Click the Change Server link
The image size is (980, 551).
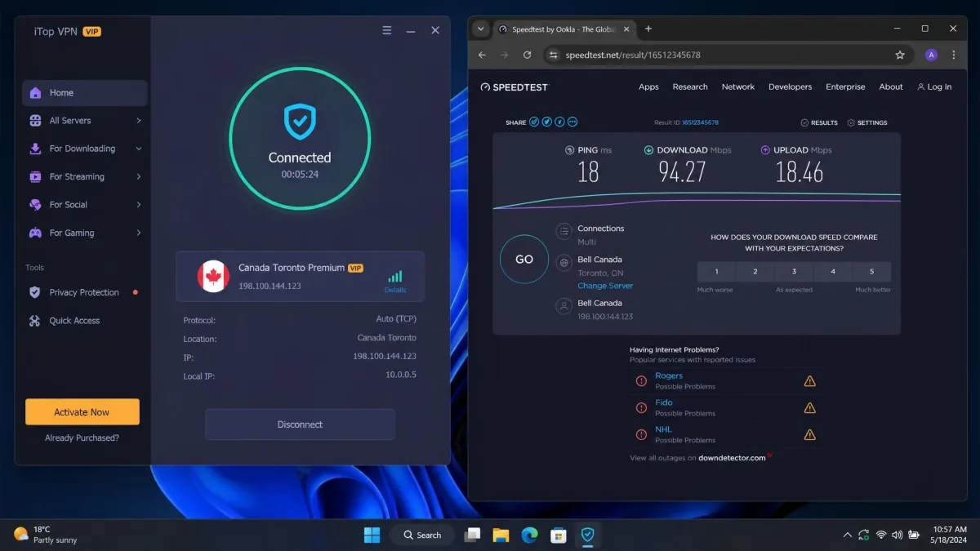point(605,286)
